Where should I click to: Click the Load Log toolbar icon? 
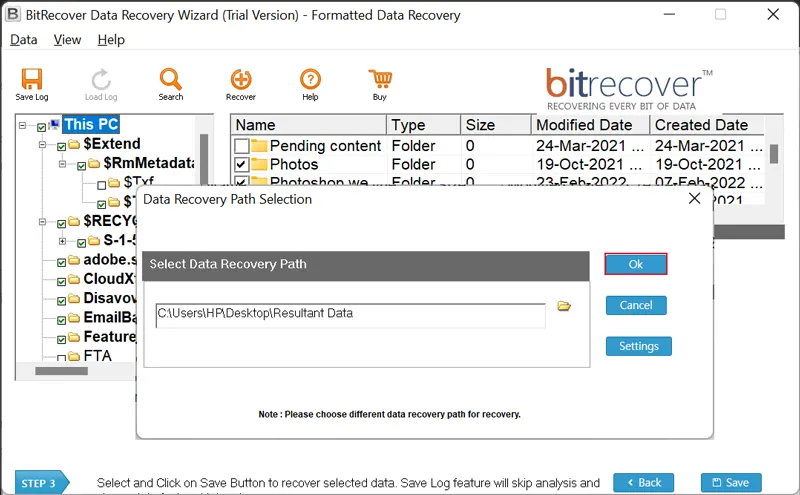(101, 84)
